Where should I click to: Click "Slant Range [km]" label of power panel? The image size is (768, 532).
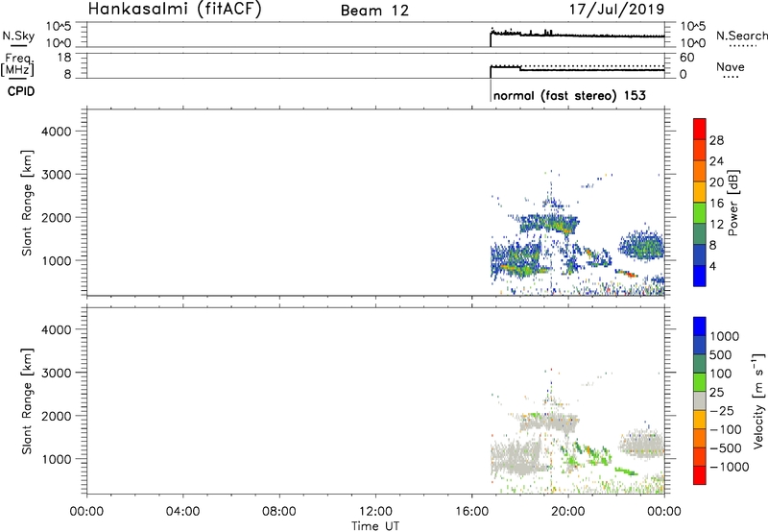[x=27, y=203]
